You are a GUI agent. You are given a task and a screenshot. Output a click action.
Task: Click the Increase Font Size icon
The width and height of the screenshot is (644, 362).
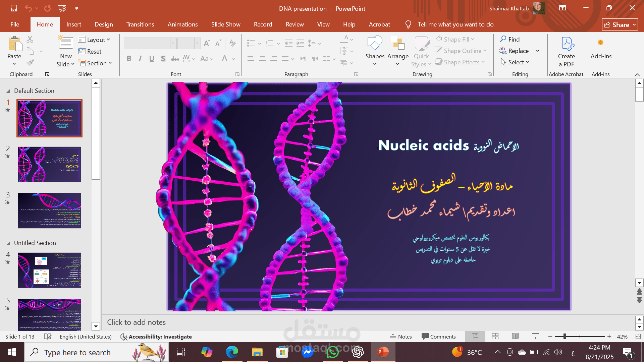207,43
